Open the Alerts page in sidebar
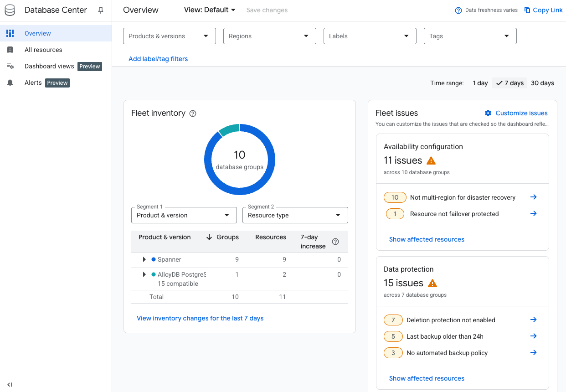The height and width of the screenshot is (392, 566). [33, 83]
